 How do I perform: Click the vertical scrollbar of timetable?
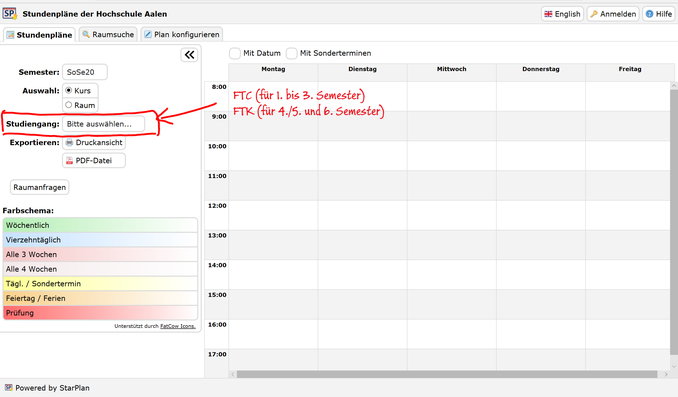674,223
